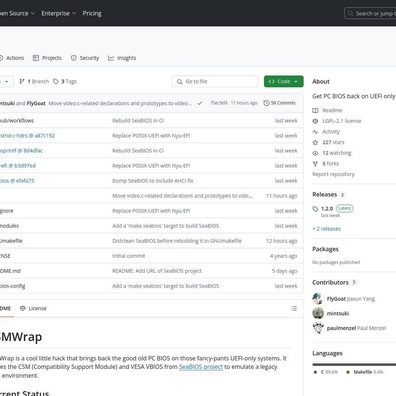396x396 pixels.
Task: Open the + 2 releases link
Action: click(x=326, y=229)
